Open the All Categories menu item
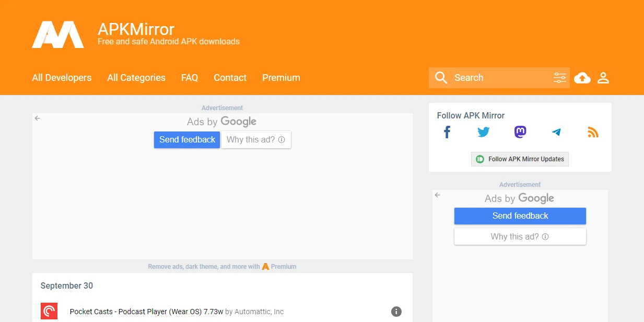 136,78
